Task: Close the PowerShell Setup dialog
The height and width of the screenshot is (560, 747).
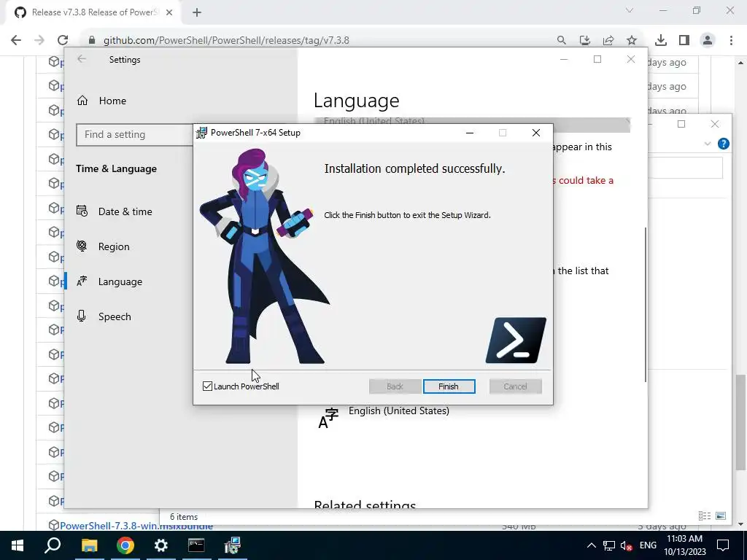Action: [536, 133]
